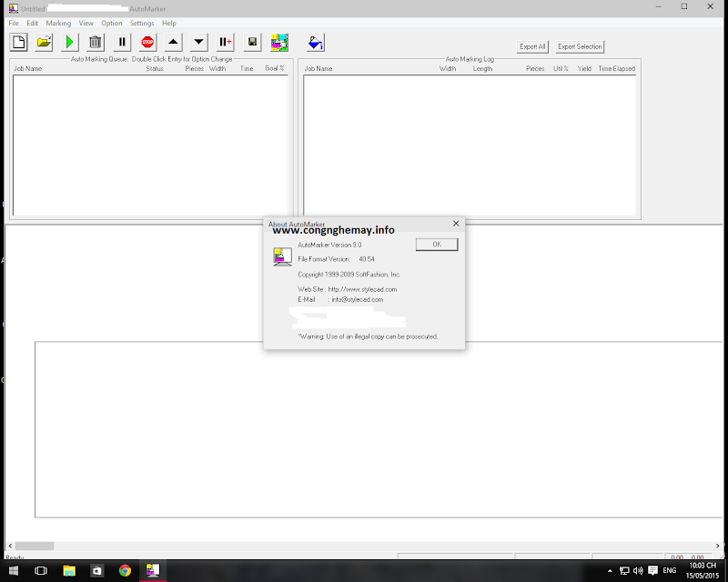Click inside the Auto Marking Log list
The image size is (728, 582).
(x=470, y=145)
